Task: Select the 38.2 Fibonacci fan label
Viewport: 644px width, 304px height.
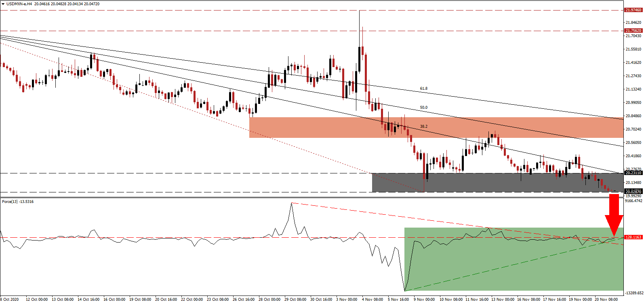Action: 423,127
